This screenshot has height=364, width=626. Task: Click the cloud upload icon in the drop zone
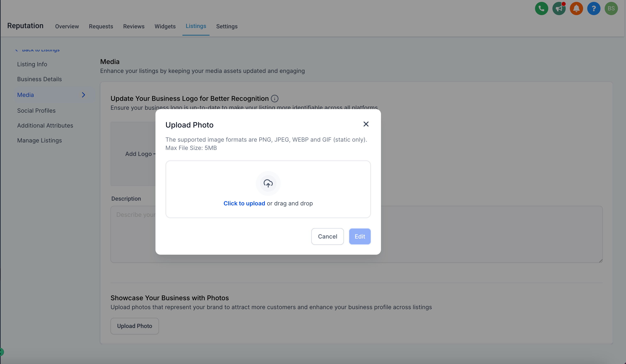268,183
